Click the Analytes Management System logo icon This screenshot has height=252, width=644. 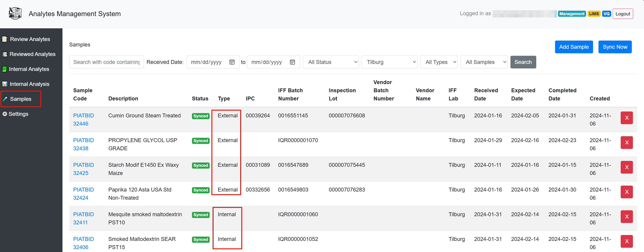point(15,14)
